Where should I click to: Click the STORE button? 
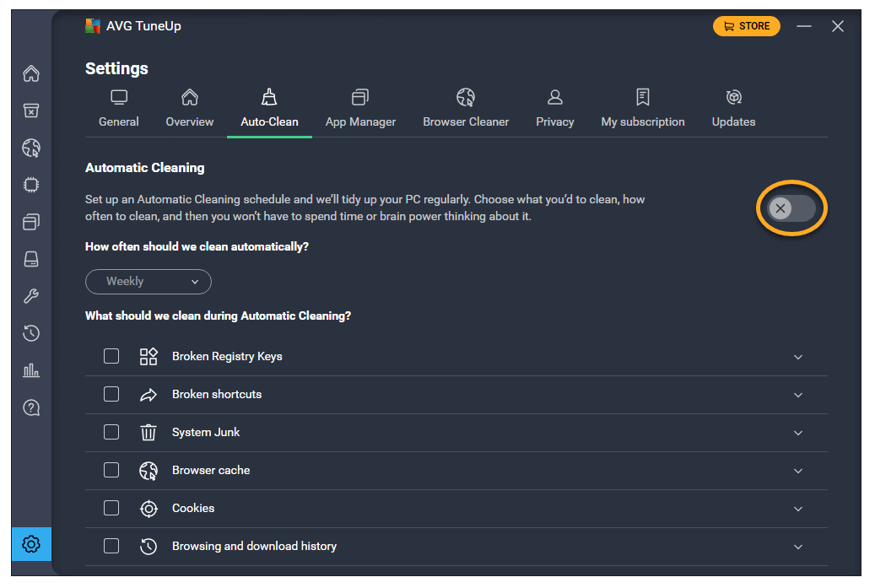[746, 26]
